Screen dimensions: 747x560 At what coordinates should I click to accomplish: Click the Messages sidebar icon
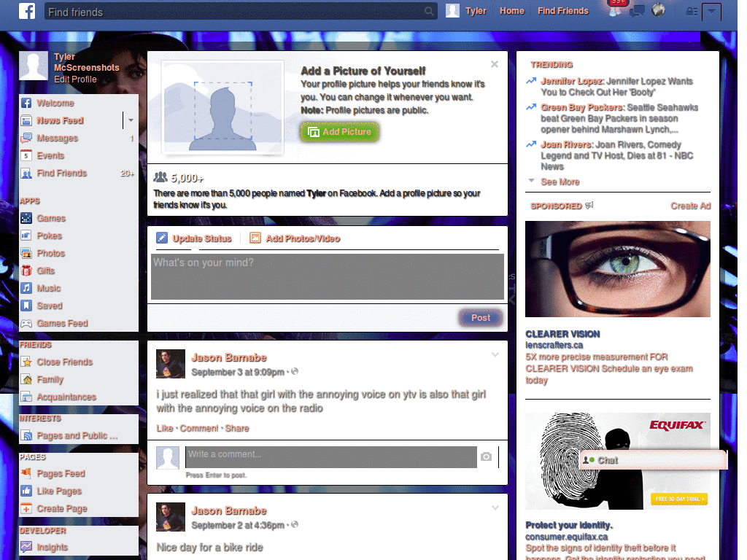coord(26,138)
